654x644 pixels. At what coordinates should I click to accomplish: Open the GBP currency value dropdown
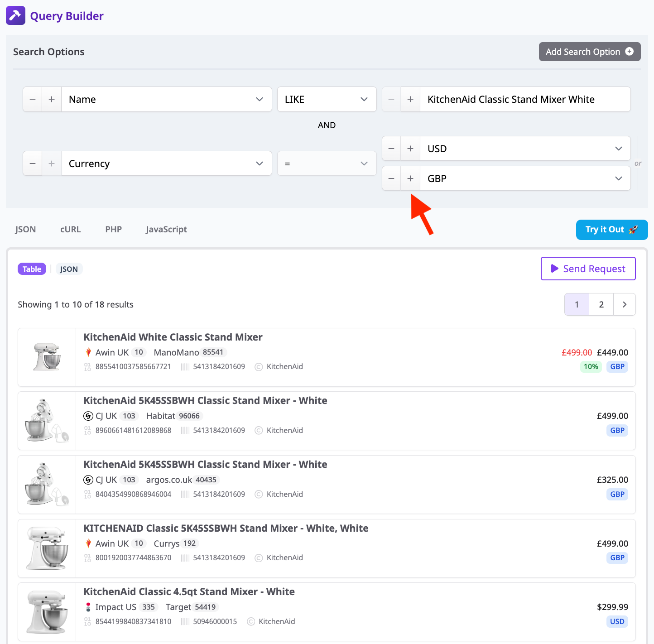pyautogui.click(x=525, y=178)
